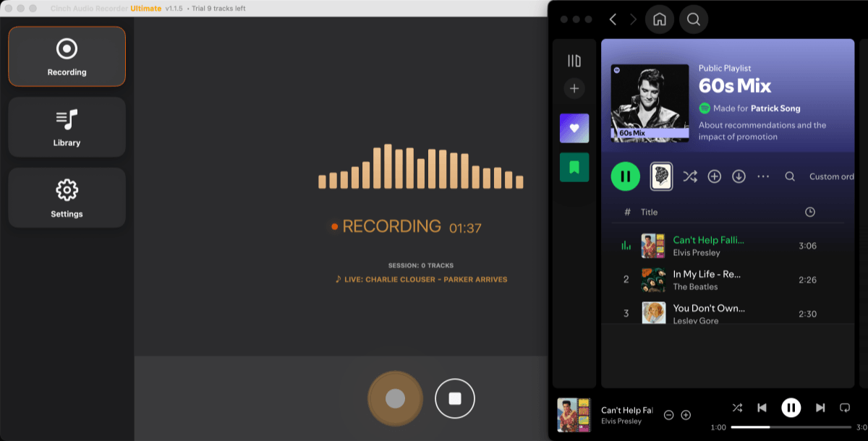Open artist The Beatles
Image resolution: width=868 pixels, height=441 pixels.
point(695,287)
